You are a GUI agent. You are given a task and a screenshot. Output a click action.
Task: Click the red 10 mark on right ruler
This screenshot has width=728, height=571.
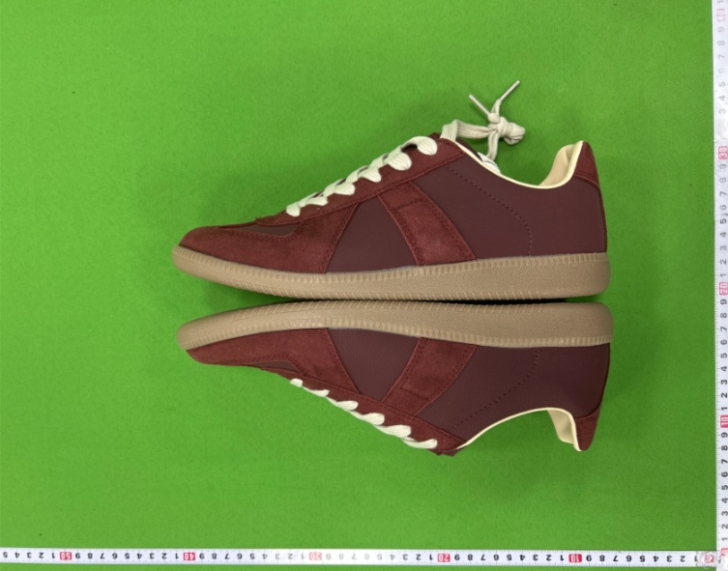pyautogui.click(x=724, y=421)
